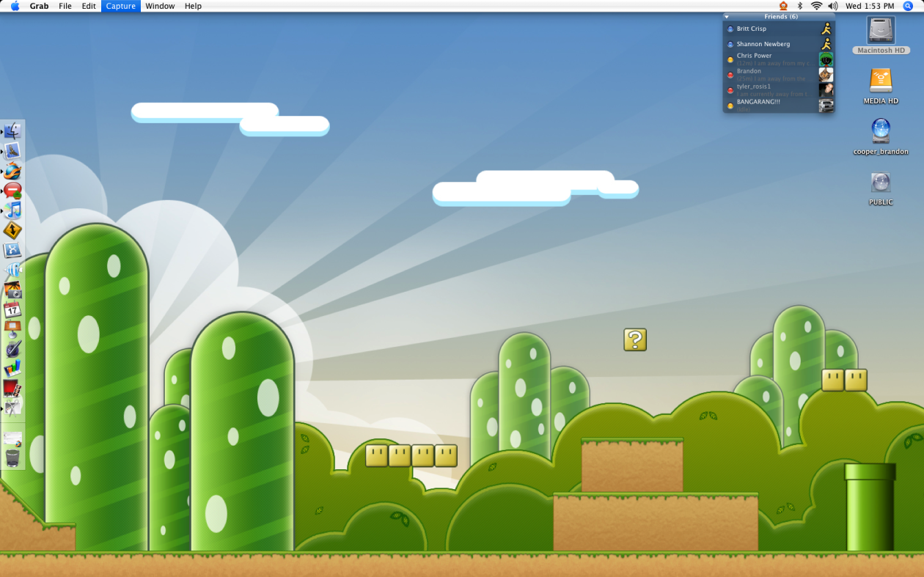Click BANGARANG!!!'s car avatar picture

click(x=826, y=106)
